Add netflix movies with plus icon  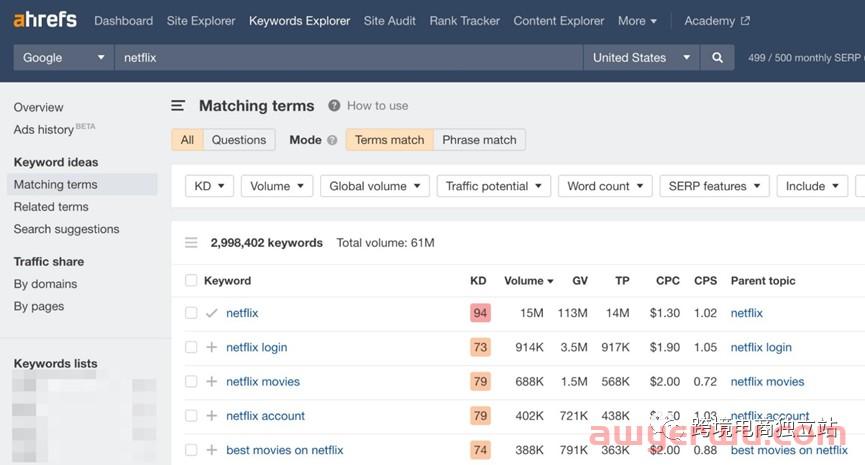tap(211, 382)
